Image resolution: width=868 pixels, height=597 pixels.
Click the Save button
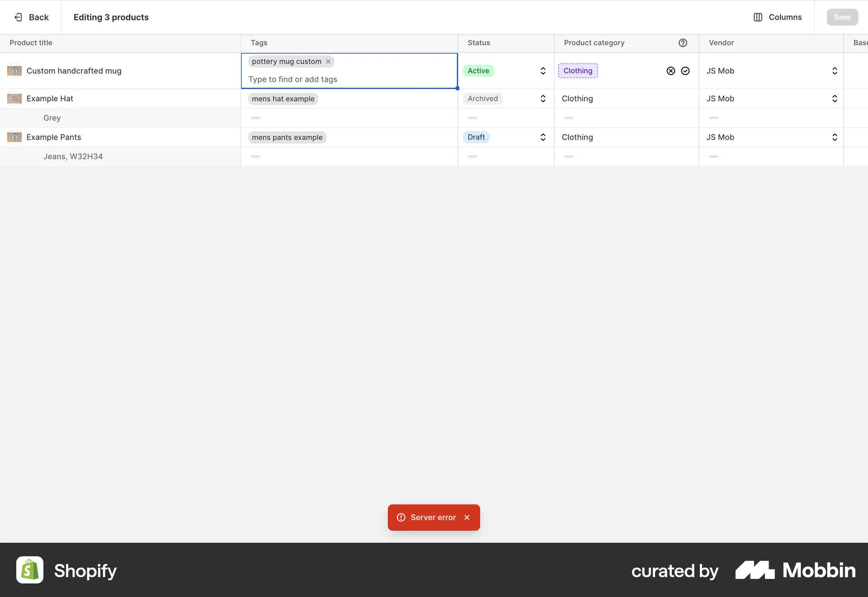842,17
